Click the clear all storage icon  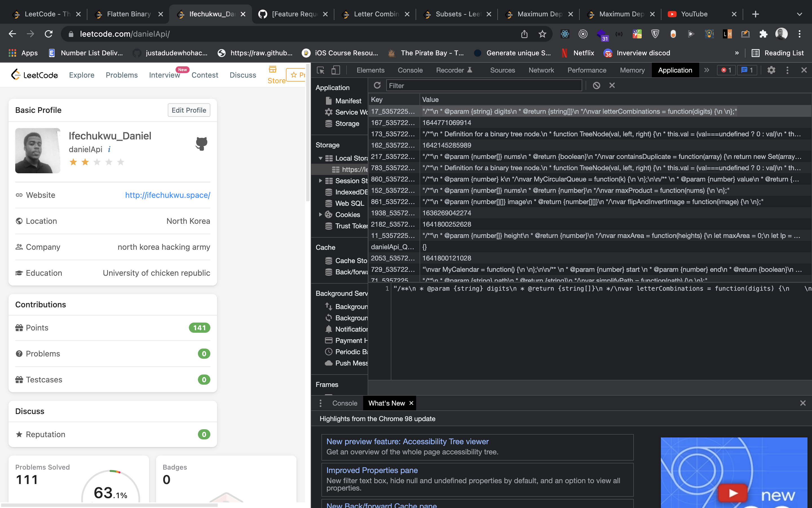(x=596, y=85)
